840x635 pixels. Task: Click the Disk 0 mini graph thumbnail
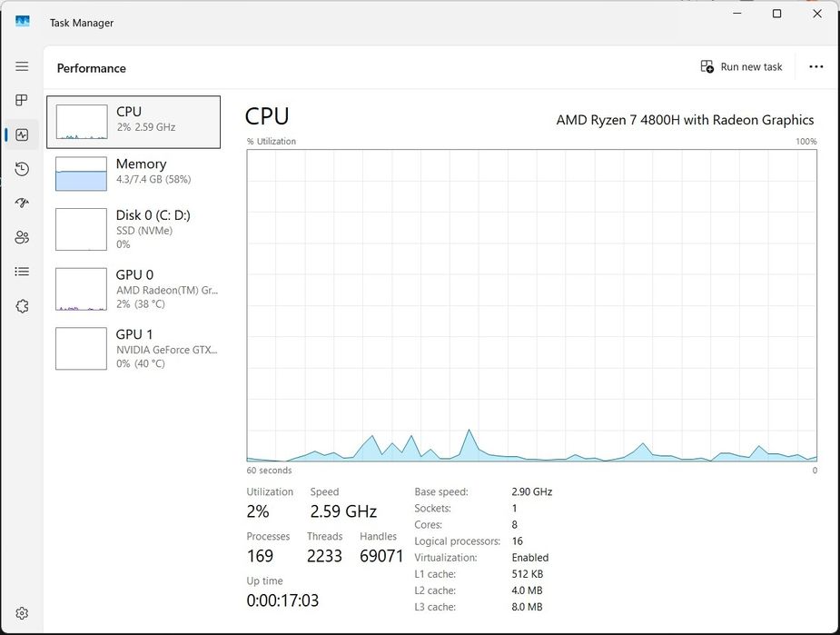point(82,229)
